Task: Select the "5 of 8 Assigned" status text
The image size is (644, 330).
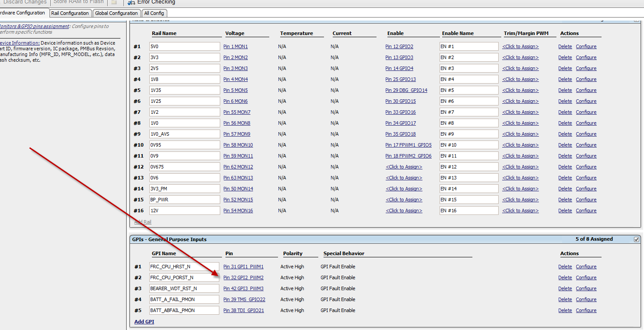Action: pos(594,239)
